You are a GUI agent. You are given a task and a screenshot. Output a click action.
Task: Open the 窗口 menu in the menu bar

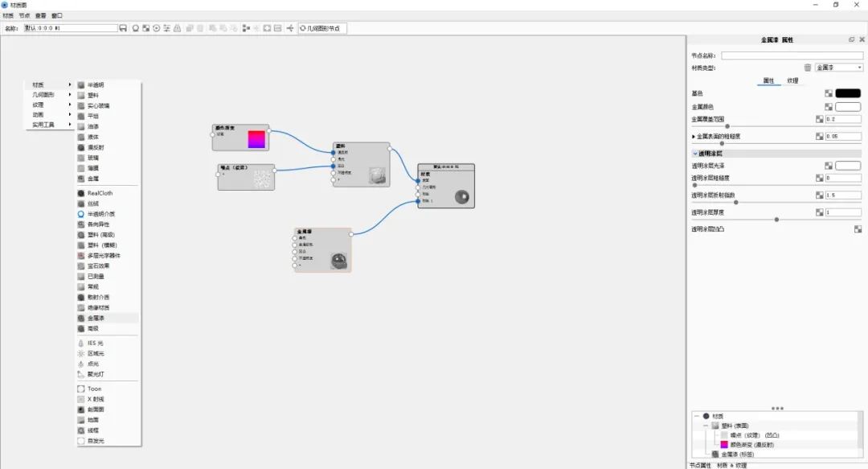[x=57, y=15]
